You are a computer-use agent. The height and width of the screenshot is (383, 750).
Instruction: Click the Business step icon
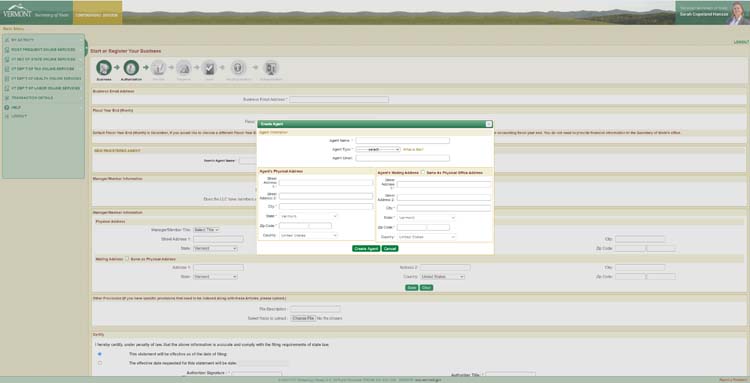pos(104,68)
